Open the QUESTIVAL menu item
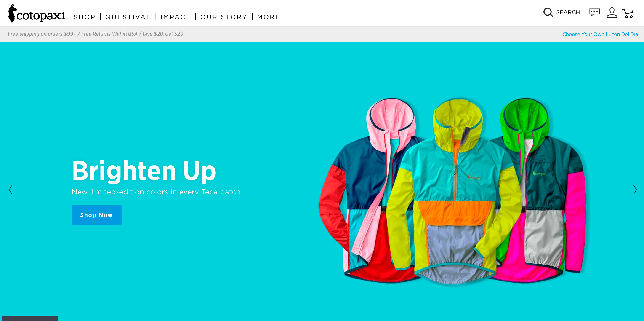Viewport: 644px width, 321px height. [x=128, y=17]
